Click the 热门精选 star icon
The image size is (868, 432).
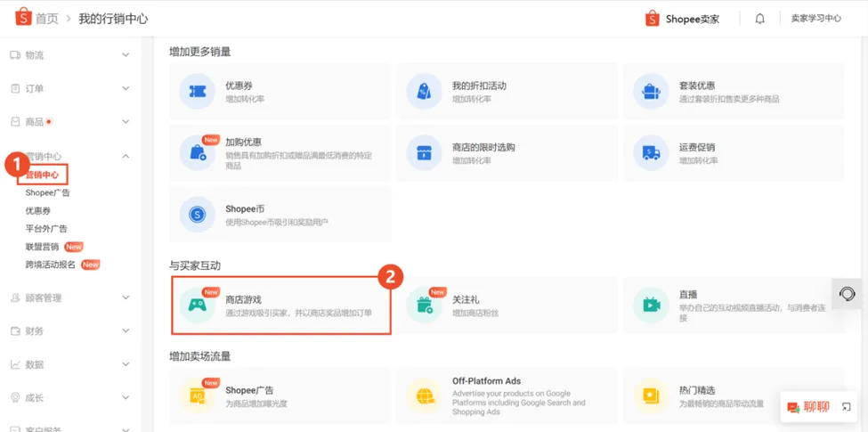coord(651,396)
